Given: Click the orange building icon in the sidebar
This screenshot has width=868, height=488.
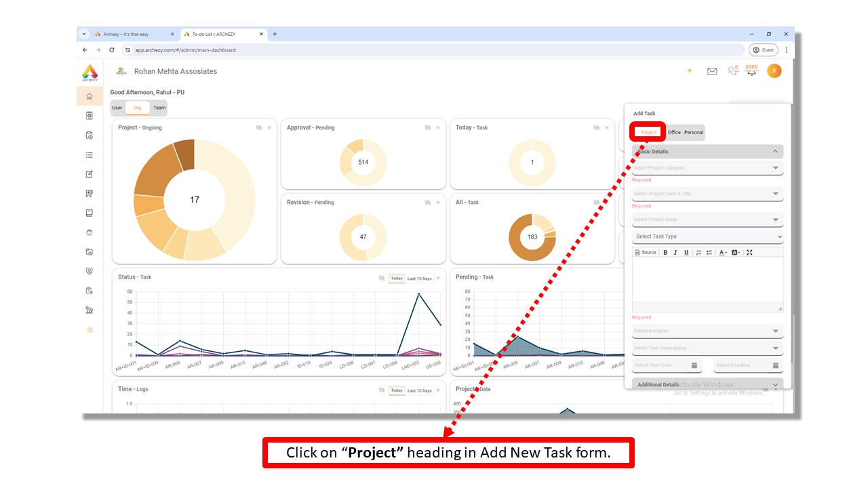Looking at the screenshot, I should tap(90, 329).
